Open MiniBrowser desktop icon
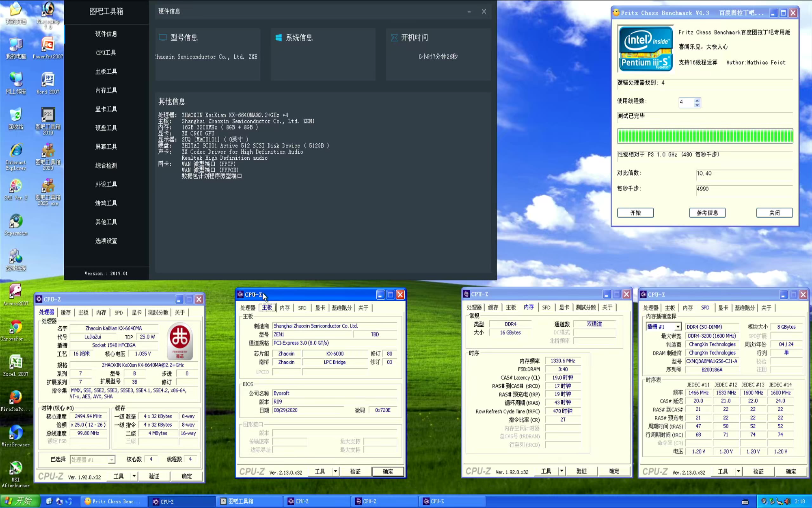This screenshot has width=812, height=508. (16, 436)
